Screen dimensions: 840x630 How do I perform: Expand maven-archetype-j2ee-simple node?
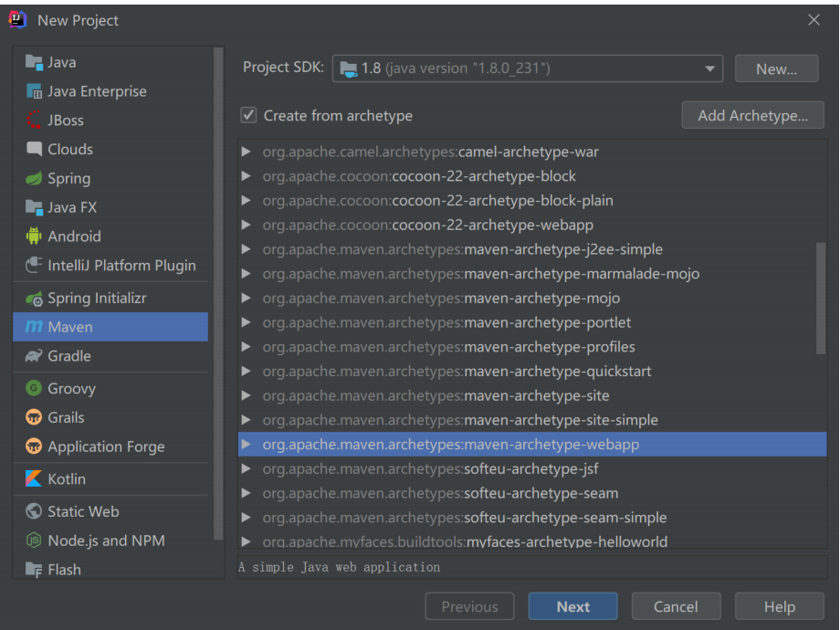tap(247, 249)
